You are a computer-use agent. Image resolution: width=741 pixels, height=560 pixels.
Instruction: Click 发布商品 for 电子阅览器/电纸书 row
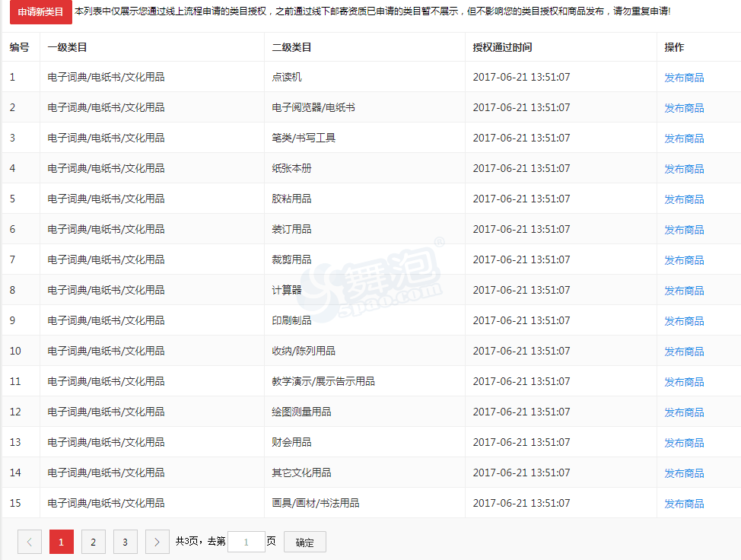(x=684, y=108)
